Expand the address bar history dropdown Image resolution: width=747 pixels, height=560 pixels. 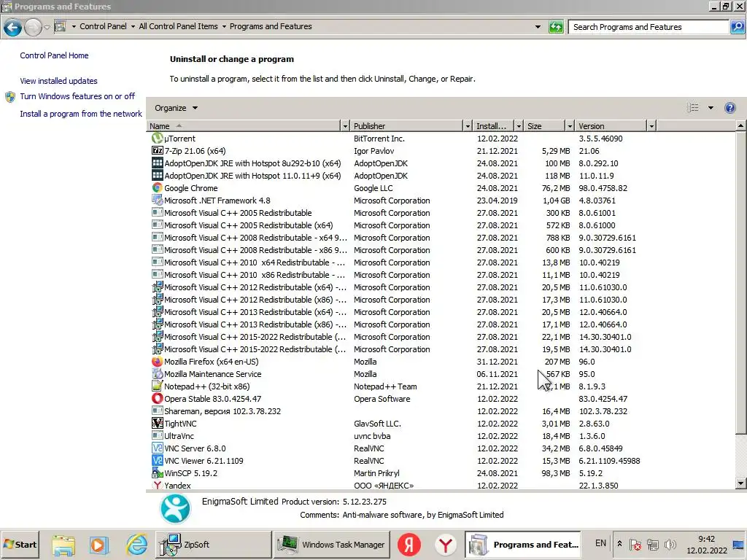tap(538, 27)
